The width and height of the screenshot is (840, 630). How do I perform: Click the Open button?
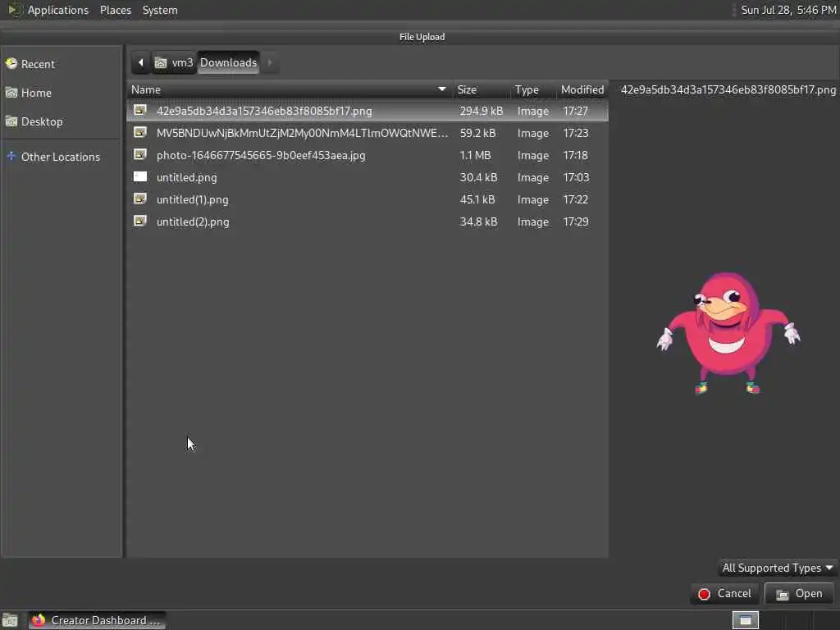click(x=799, y=594)
